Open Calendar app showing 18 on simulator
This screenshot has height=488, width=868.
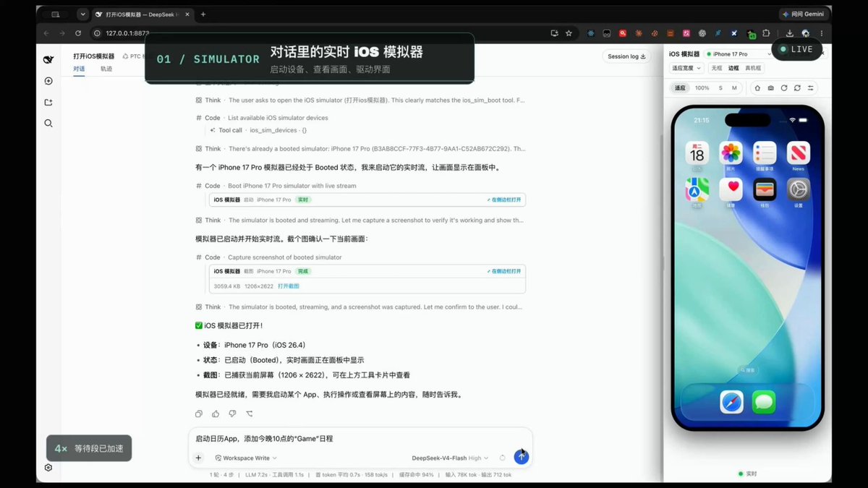click(697, 153)
